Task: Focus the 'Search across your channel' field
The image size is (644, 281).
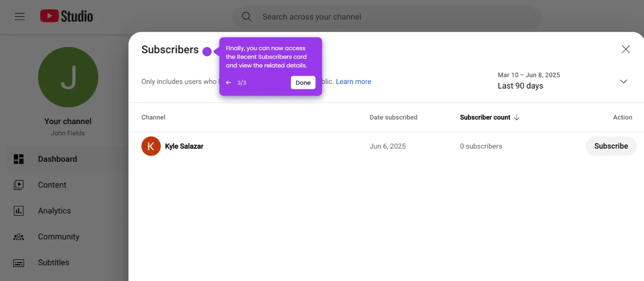Action: 386,17
